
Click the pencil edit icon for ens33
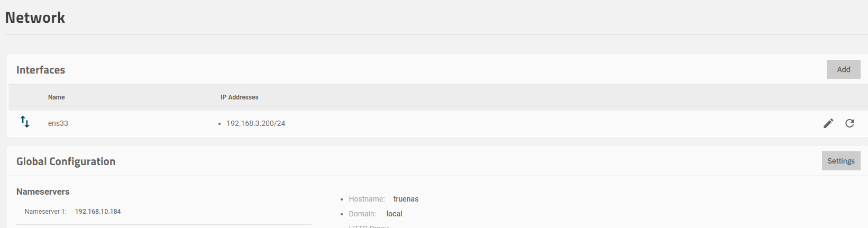828,123
